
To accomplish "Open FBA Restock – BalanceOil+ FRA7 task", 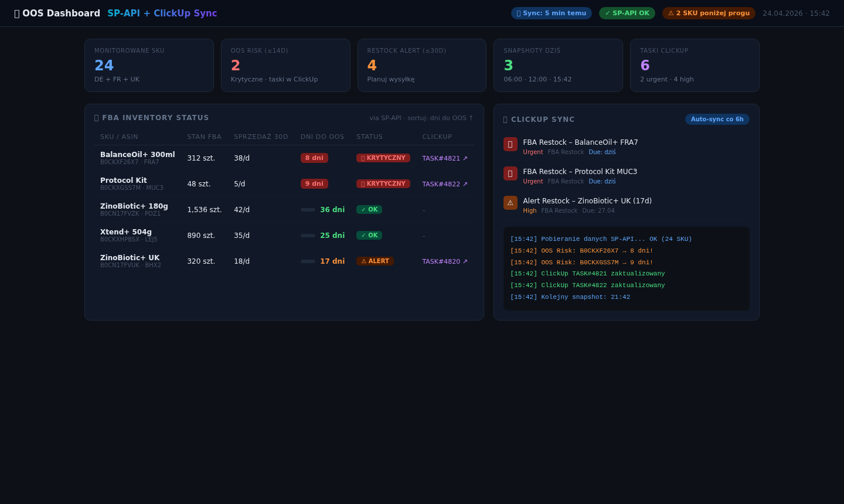I will (x=580, y=142).
